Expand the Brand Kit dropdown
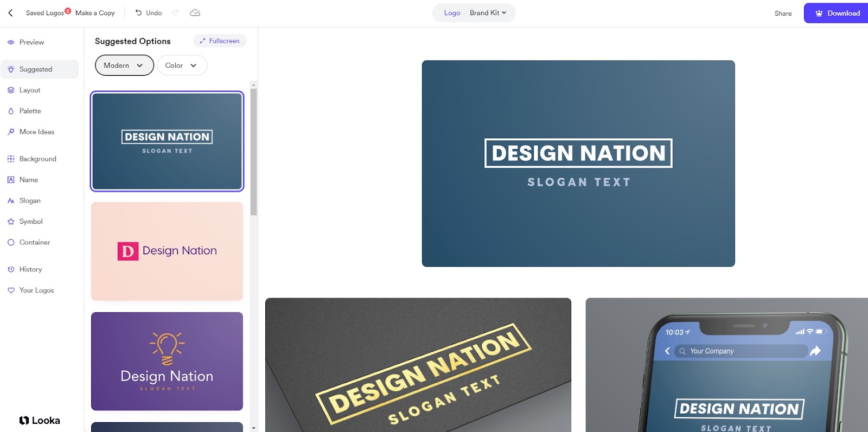The height and width of the screenshot is (432, 868). [x=488, y=12]
